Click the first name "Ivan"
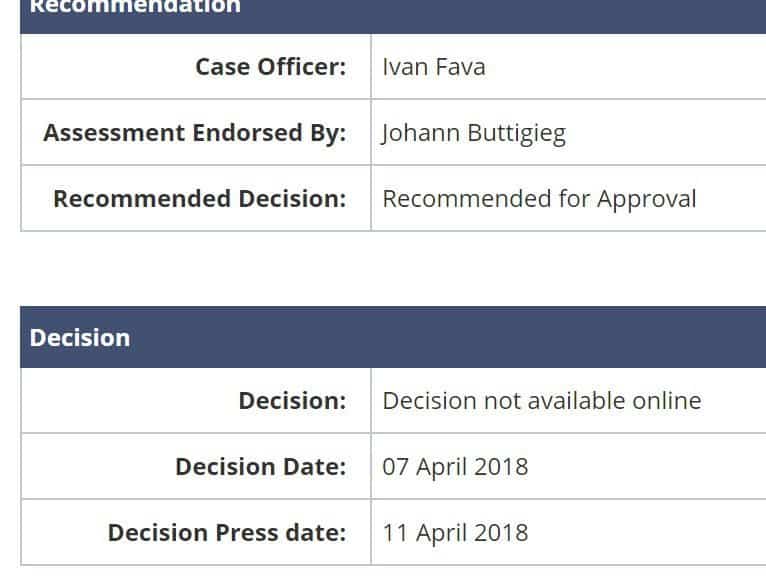This screenshot has width=766, height=576. coord(398,67)
